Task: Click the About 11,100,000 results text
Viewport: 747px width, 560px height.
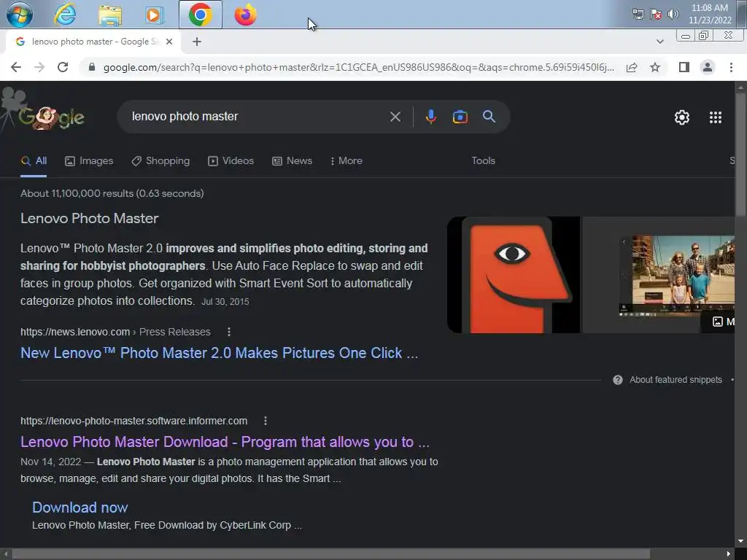Action: (x=112, y=193)
